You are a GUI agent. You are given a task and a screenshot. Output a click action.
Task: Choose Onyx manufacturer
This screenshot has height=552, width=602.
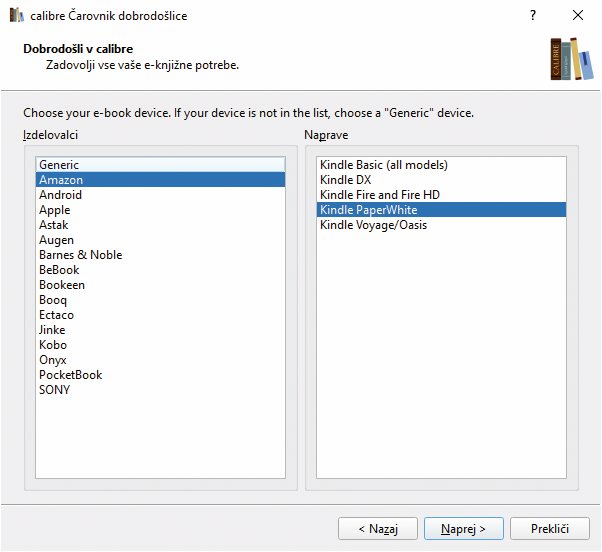160,360
